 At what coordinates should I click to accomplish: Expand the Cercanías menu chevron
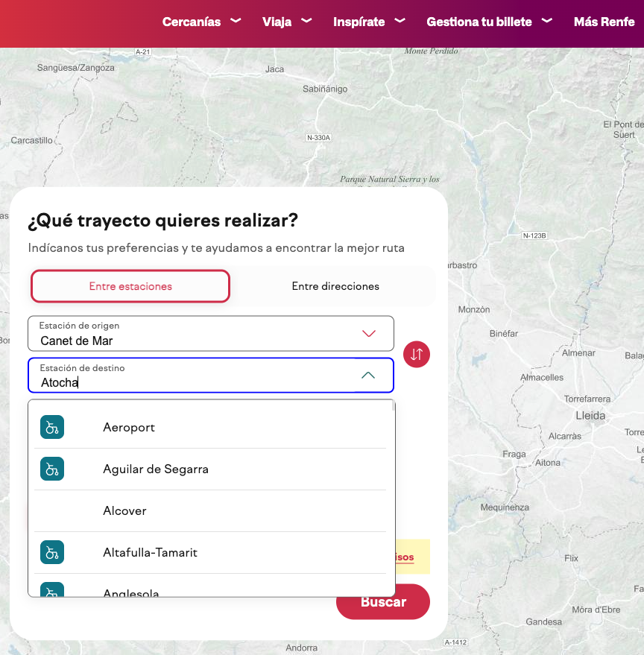pos(236,21)
